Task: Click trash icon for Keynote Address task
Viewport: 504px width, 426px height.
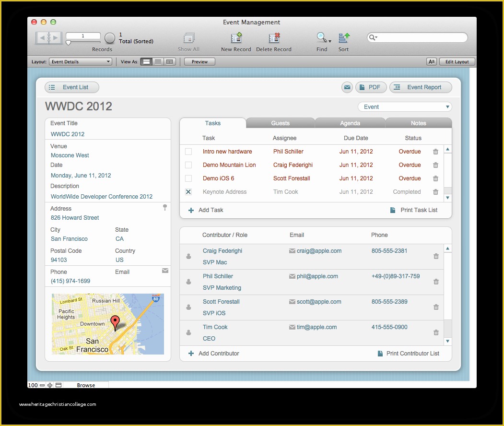Action: click(x=435, y=192)
